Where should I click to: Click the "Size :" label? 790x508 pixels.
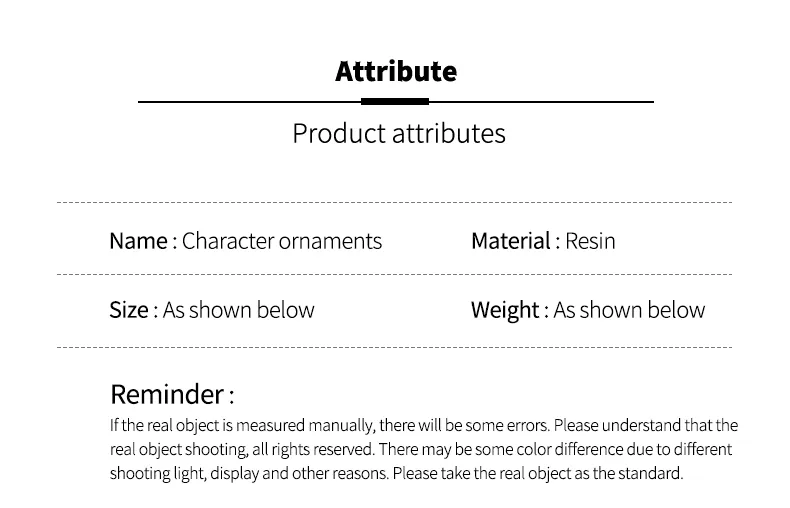(133, 310)
